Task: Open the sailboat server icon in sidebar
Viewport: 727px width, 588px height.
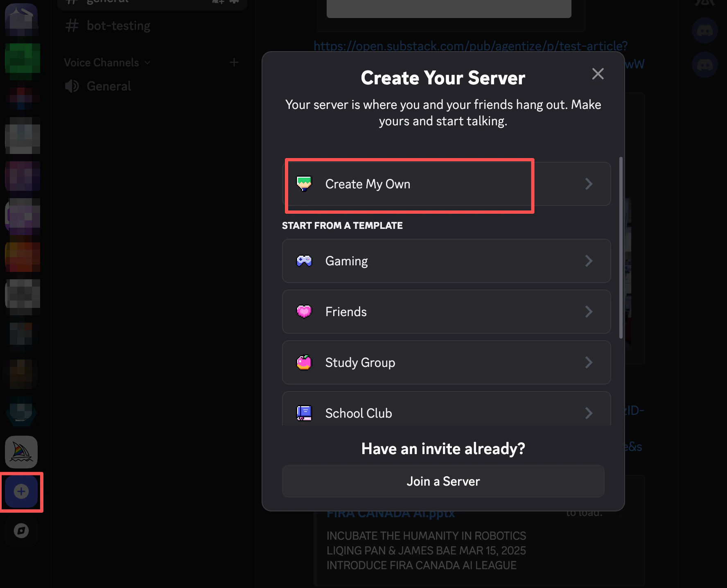Action: (21, 452)
